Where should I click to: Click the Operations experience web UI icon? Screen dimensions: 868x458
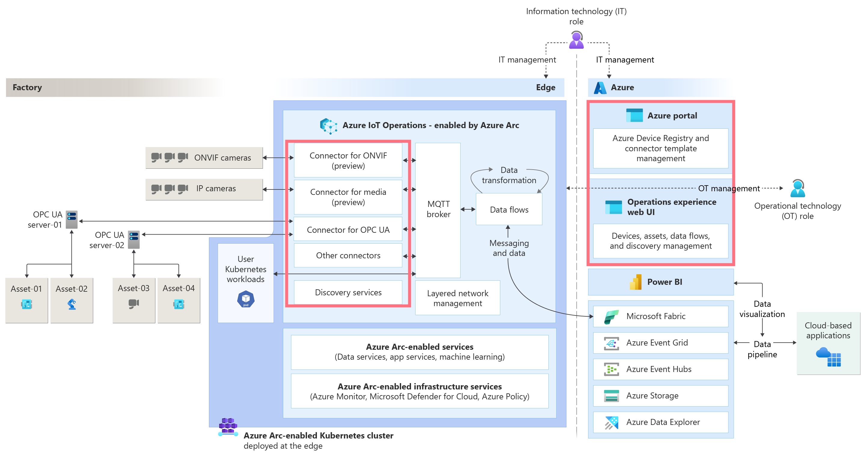(x=613, y=207)
